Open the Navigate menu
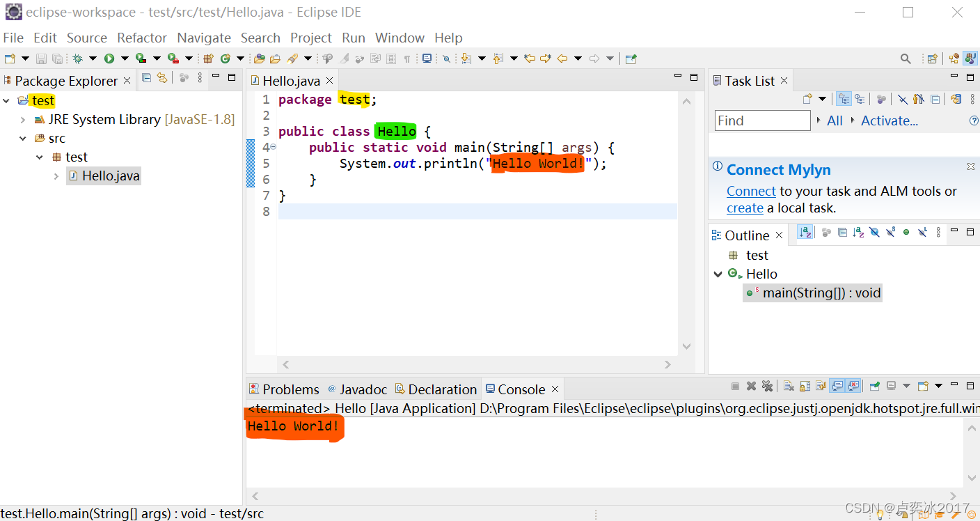980x521 pixels. (204, 38)
